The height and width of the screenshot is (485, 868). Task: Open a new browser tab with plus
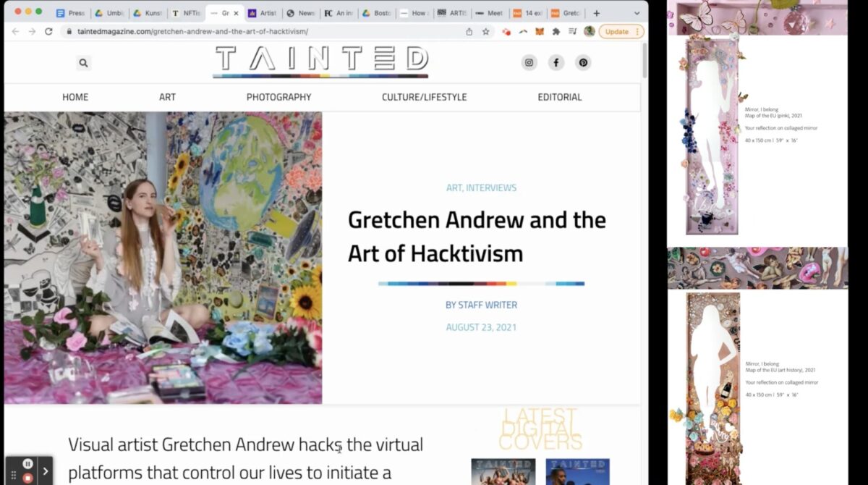(x=596, y=13)
